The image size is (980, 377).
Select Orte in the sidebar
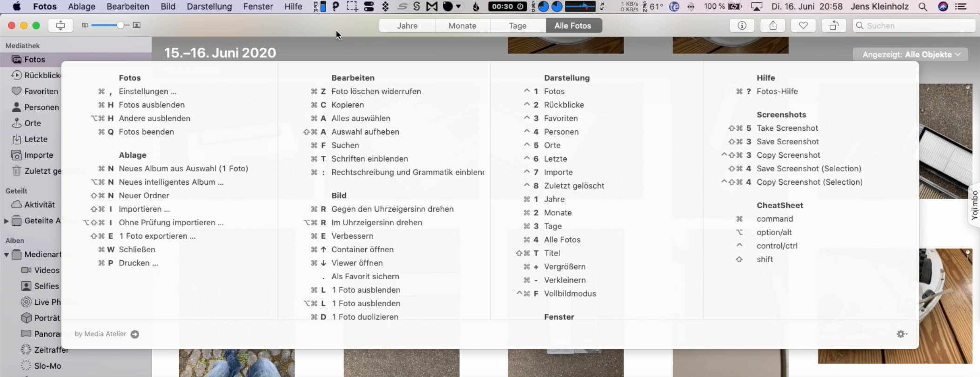[x=27, y=123]
